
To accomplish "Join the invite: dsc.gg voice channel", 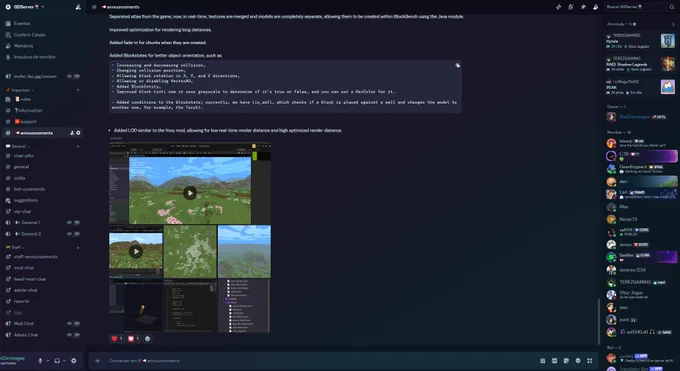I will [x=42, y=76].
